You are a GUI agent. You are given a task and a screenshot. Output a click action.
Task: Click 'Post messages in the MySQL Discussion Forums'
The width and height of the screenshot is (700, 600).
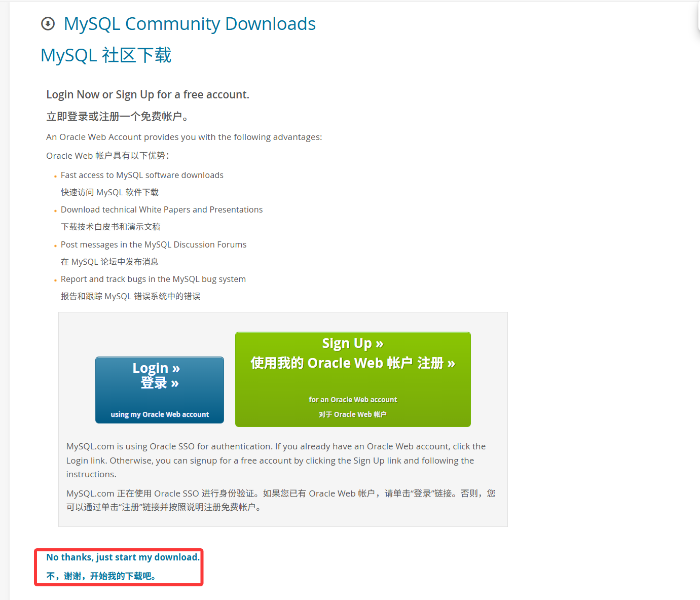(154, 244)
